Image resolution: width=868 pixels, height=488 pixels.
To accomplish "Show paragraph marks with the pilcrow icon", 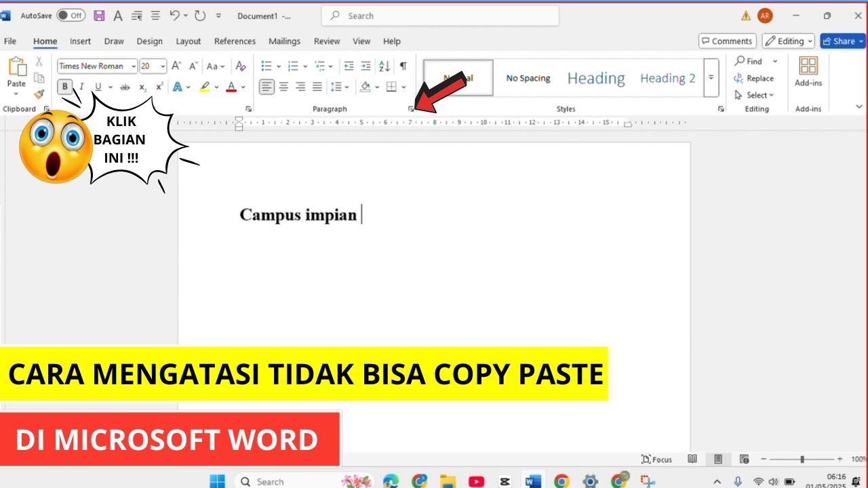I will [403, 66].
